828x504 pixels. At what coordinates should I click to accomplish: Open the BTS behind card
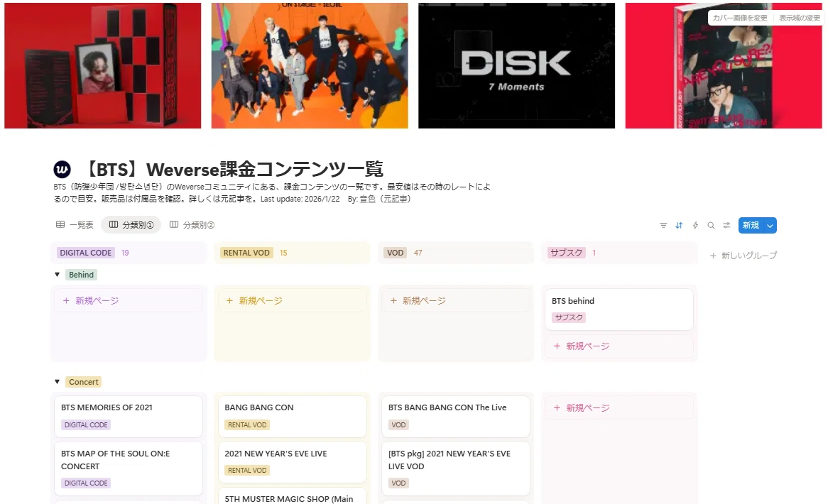click(x=619, y=309)
